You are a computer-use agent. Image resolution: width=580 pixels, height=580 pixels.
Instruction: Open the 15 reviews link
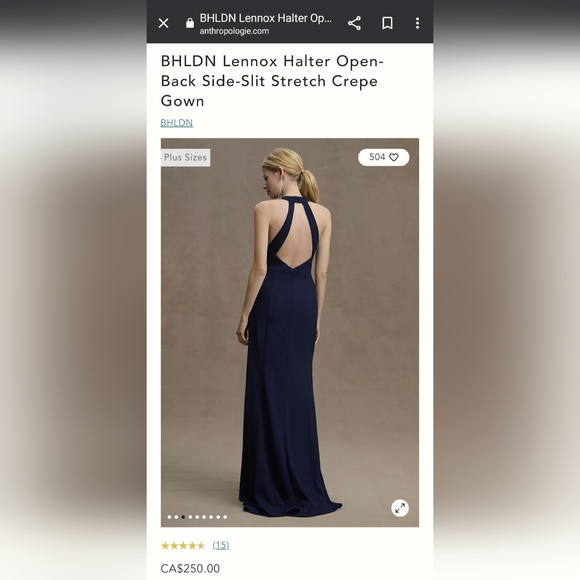click(x=221, y=545)
